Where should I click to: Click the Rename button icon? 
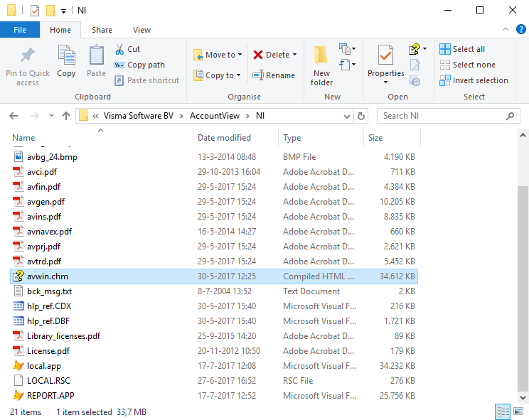pos(258,75)
